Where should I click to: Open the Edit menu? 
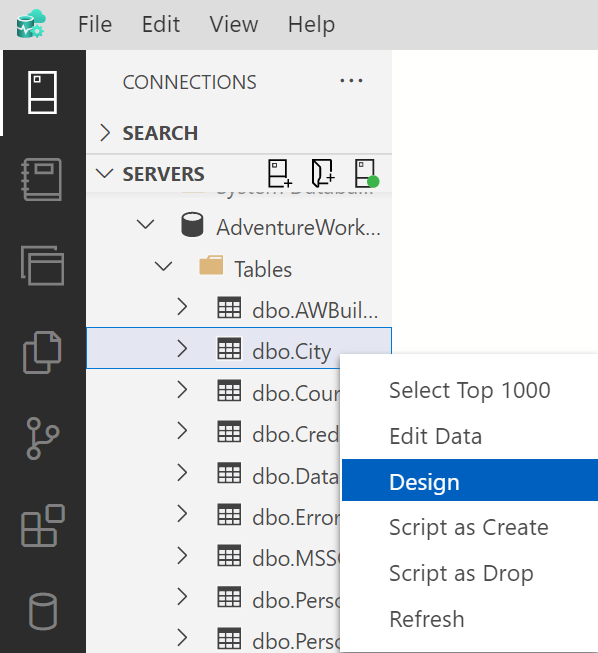tap(161, 24)
